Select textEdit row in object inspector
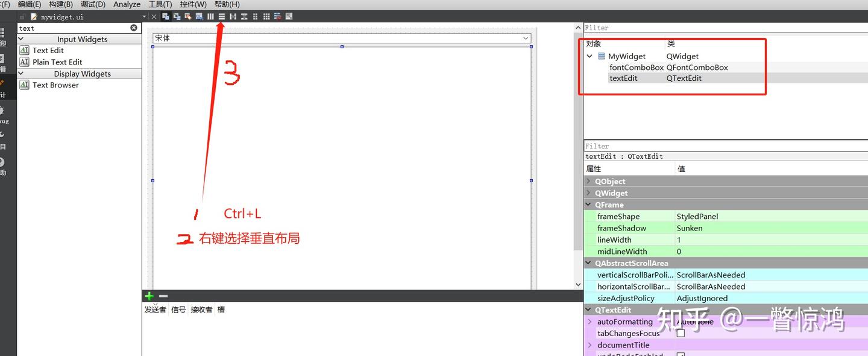The width and height of the screenshot is (868, 356). coord(726,78)
